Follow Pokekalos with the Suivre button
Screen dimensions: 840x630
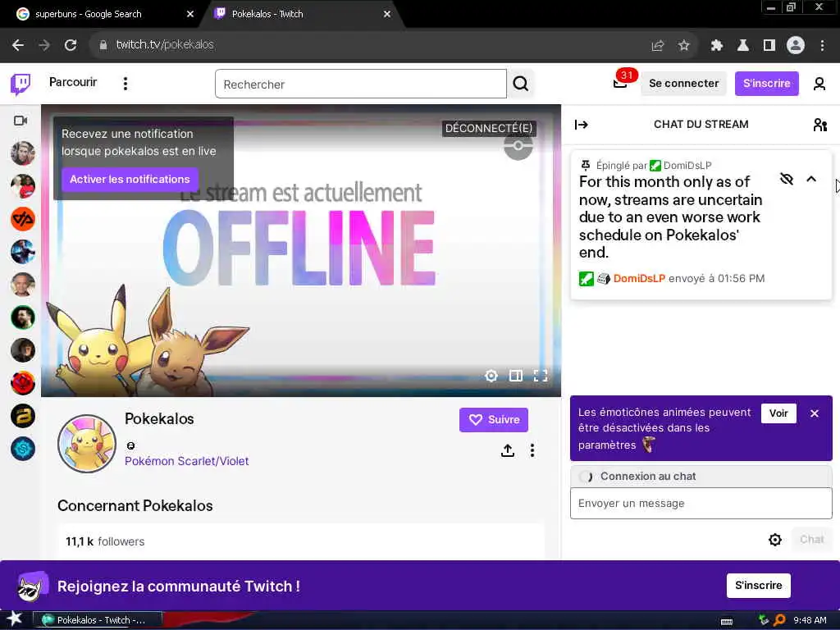pos(493,419)
